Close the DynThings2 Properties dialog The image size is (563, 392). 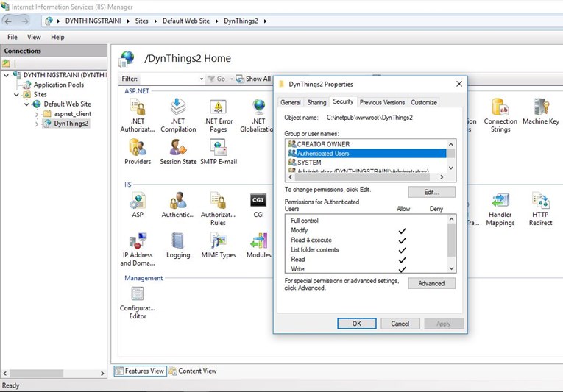click(x=459, y=84)
